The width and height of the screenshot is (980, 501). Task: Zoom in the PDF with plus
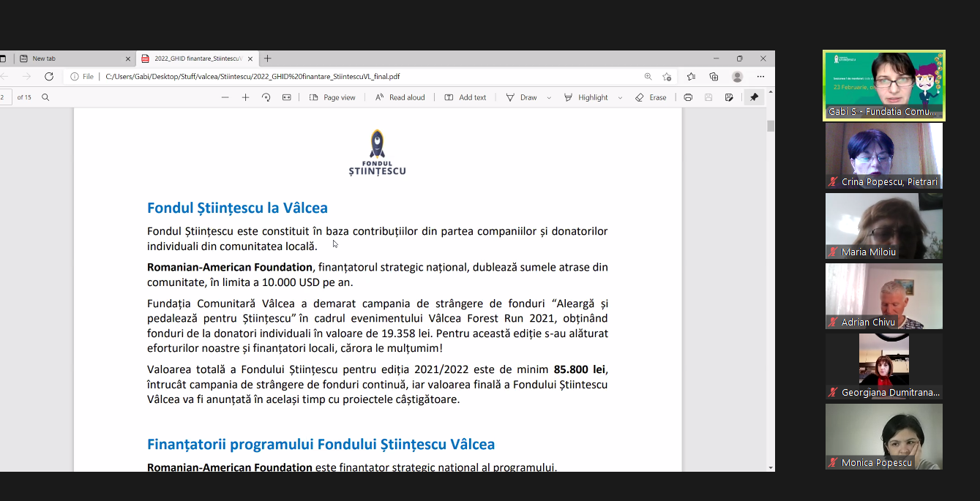[245, 97]
